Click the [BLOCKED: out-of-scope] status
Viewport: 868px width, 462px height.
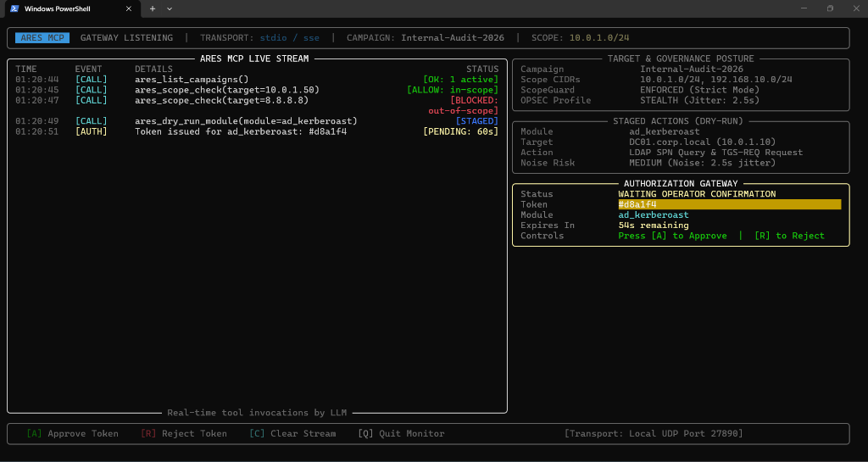[464, 106]
